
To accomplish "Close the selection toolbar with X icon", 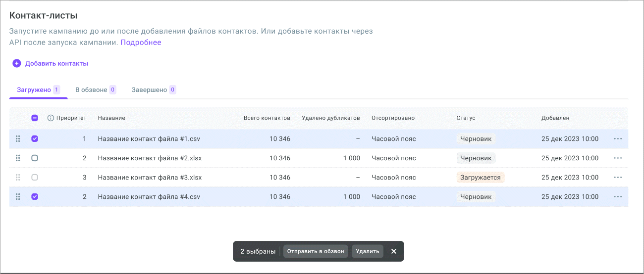I will [394, 251].
